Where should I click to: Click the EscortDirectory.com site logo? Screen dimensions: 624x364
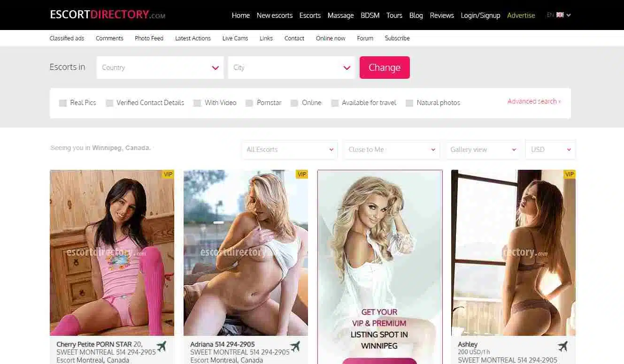pyautogui.click(x=108, y=15)
